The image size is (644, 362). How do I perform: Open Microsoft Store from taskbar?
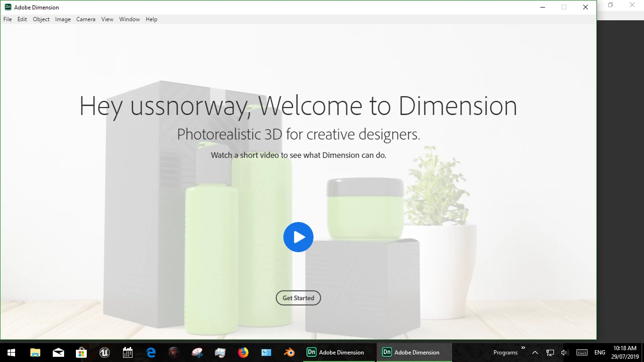82,353
